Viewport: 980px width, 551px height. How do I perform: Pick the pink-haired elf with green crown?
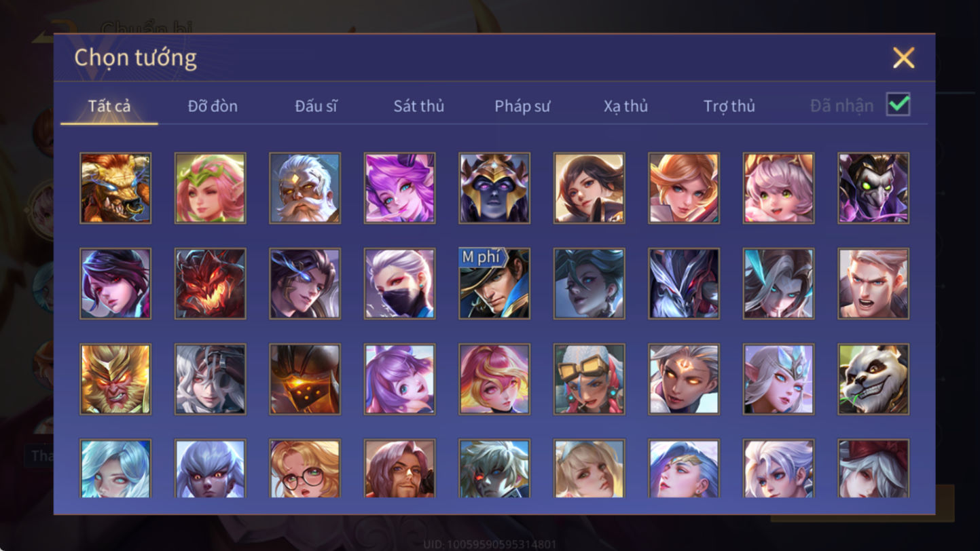tap(211, 188)
